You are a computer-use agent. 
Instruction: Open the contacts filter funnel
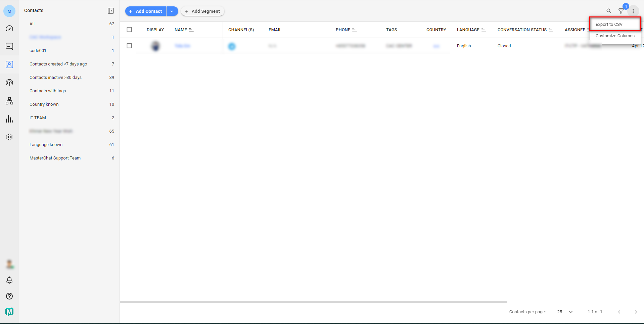pos(621,11)
